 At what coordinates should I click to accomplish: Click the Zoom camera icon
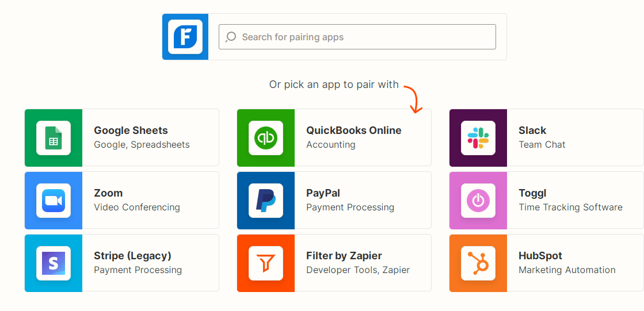[54, 201]
